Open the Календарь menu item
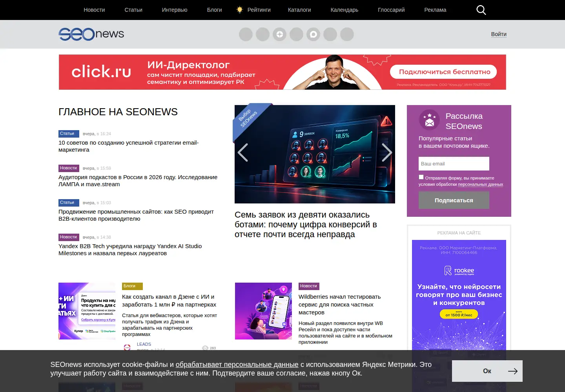The height and width of the screenshot is (392, 565). [344, 10]
